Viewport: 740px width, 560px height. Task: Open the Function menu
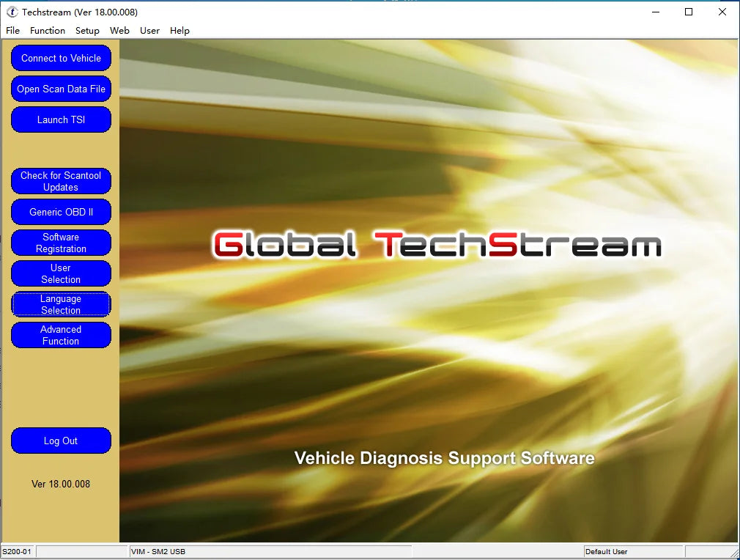pos(47,30)
